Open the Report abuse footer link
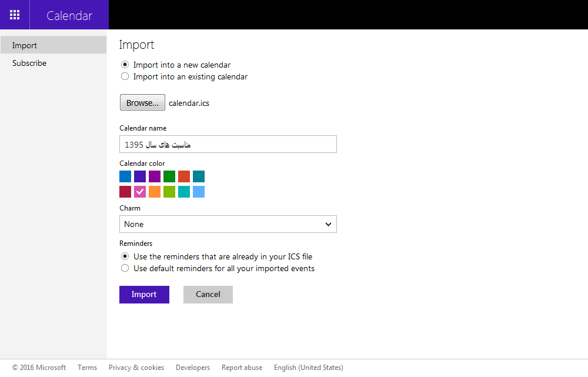The image size is (588, 377). (x=242, y=368)
